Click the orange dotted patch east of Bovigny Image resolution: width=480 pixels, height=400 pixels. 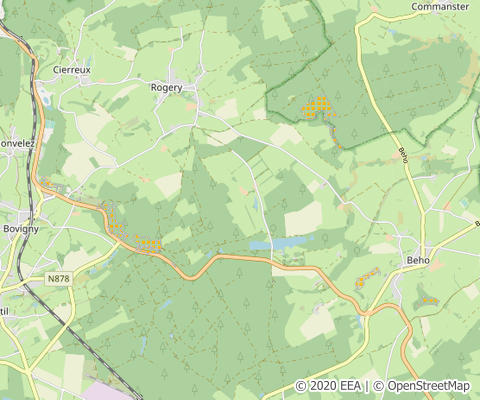point(115,220)
